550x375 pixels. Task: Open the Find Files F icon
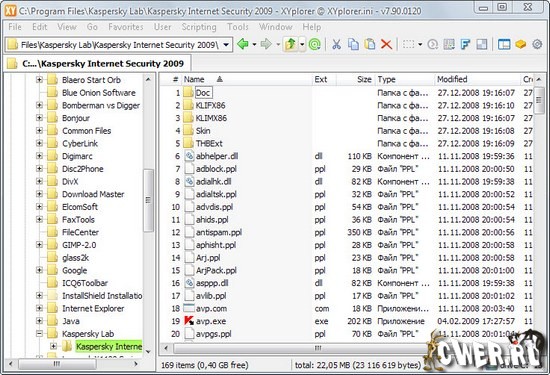click(x=465, y=45)
